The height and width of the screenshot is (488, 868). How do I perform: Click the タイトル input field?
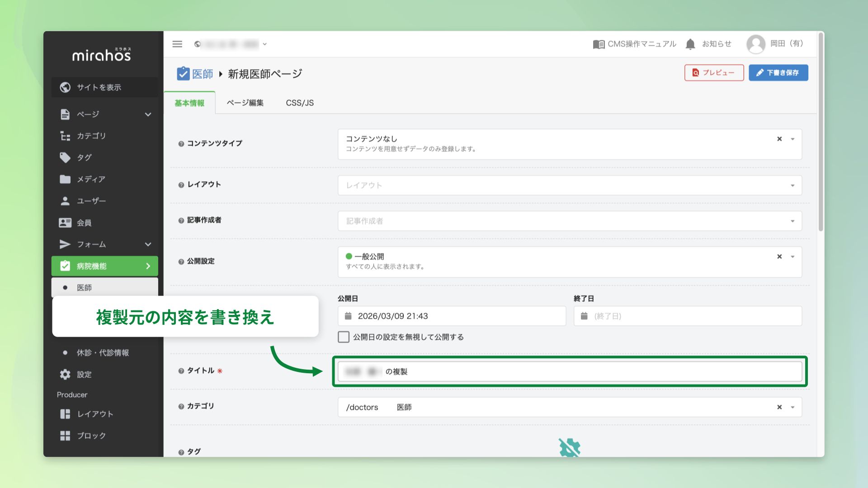click(x=570, y=371)
